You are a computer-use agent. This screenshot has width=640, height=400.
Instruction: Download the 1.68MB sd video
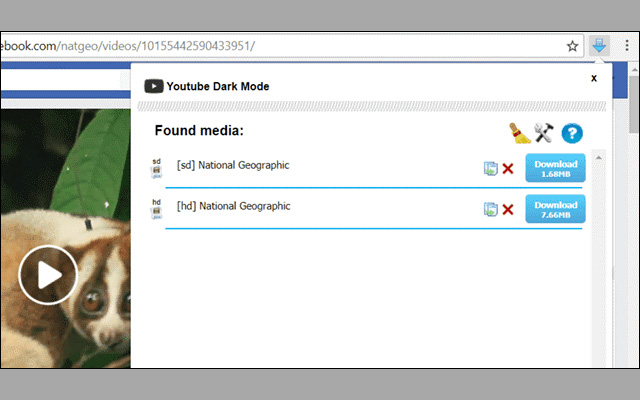555,168
